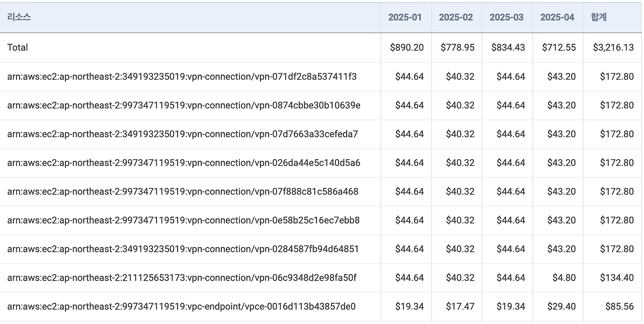This screenshot has height=324, width=644.
Task: Open the vpn-06c9348d2e98fa50f resource
Action: [182, 278]
